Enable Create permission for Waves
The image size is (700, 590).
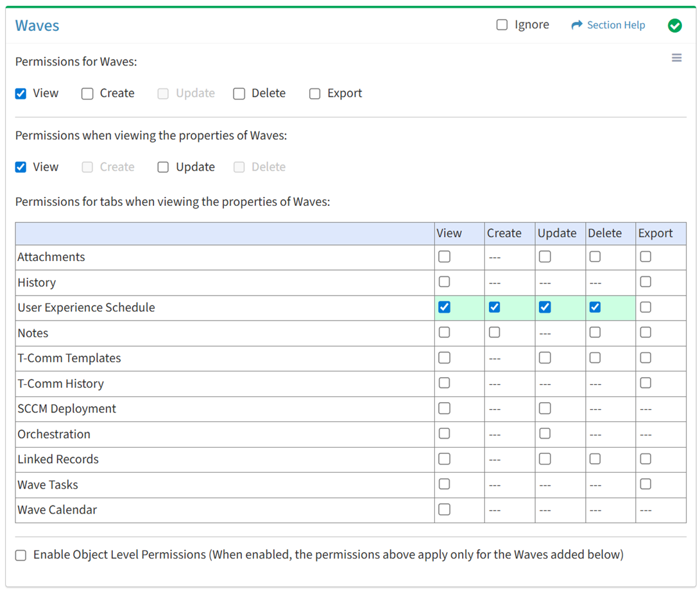(x=87, y=94)
